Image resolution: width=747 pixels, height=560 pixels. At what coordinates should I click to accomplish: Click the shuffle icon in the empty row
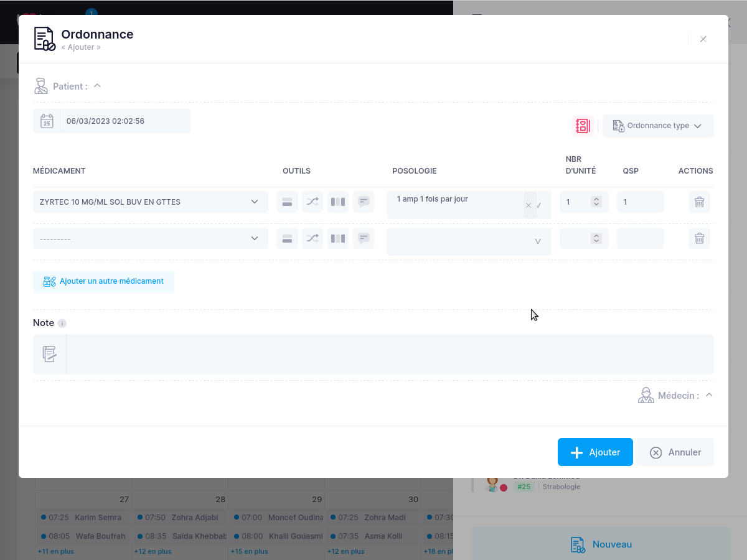click(x=312, y=238)
